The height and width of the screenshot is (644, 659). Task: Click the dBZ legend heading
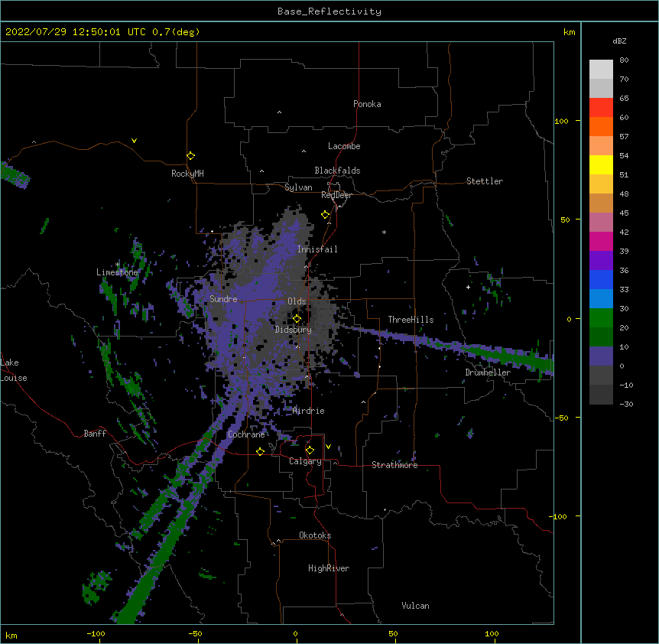coord(619,41)
